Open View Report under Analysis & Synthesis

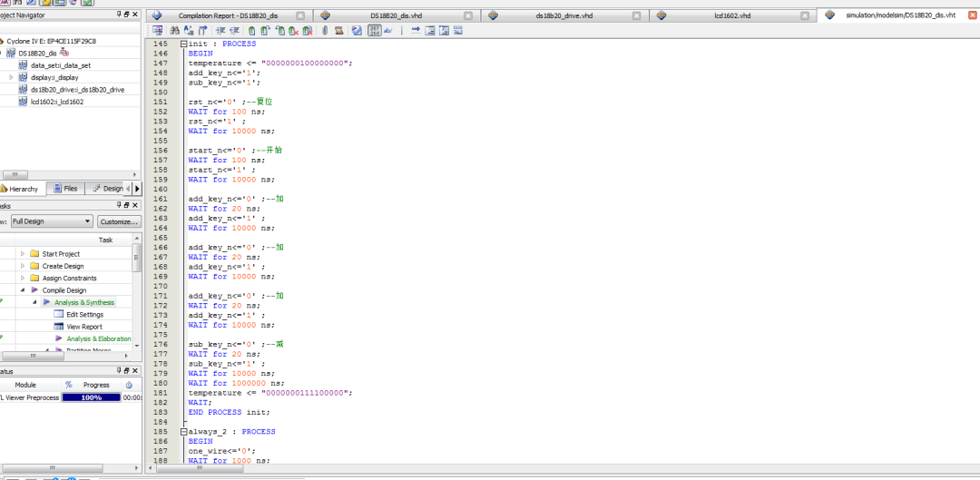pos(84,327)
